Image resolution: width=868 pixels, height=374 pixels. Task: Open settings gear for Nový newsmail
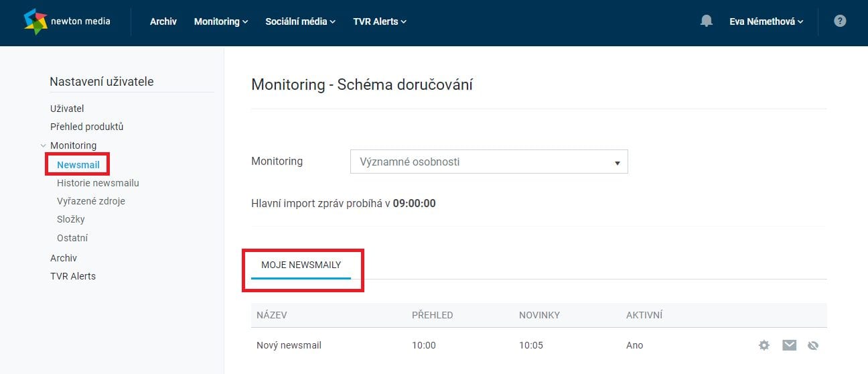click(x=764, y=345)
